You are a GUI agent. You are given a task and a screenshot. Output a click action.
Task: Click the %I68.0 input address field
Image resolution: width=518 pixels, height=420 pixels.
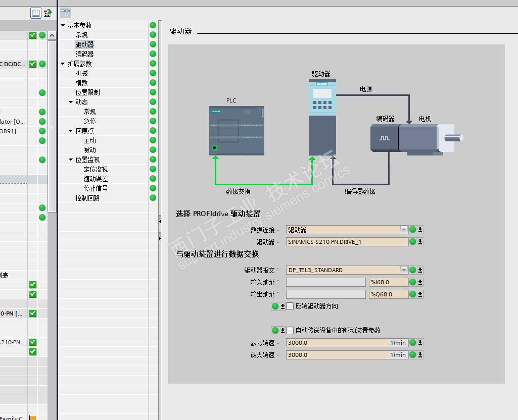[388, 282]
